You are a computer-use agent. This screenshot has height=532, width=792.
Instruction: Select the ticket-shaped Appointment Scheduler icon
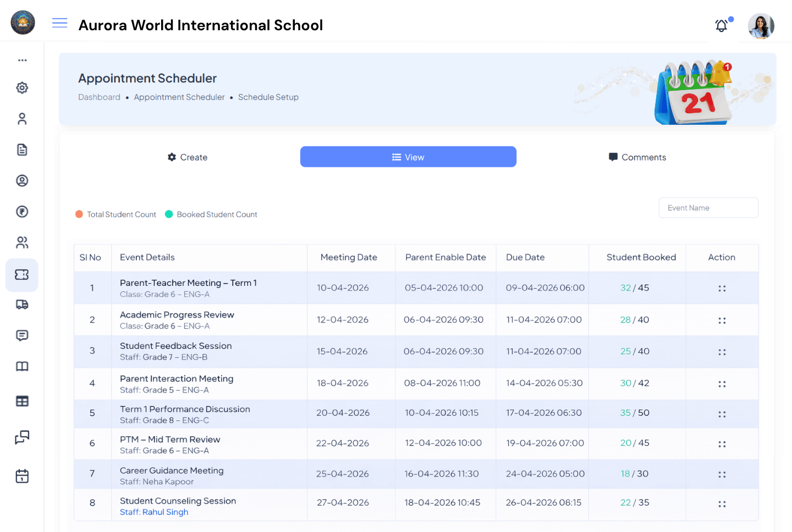[x=22, y=275]
